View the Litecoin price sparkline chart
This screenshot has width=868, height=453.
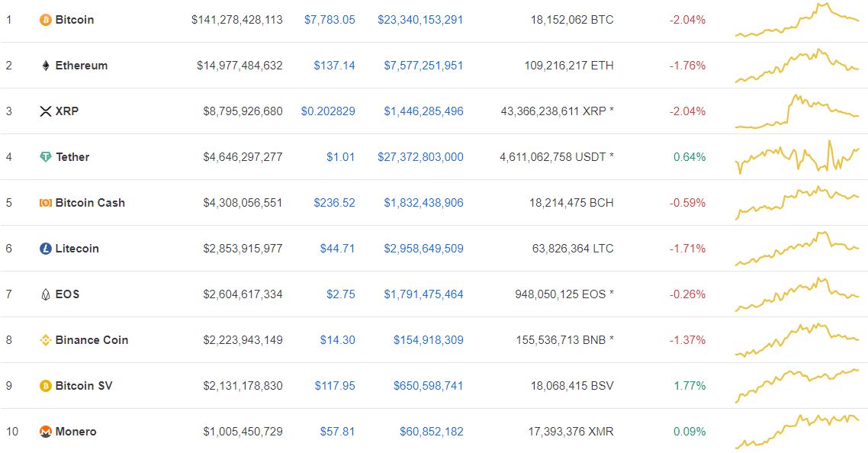tap(796, 249)
